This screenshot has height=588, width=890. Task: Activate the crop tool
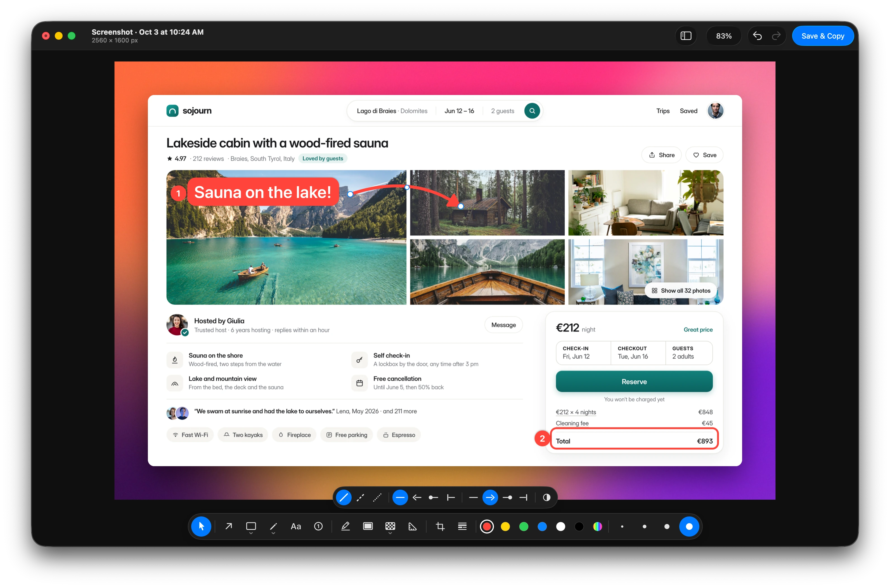pyautogui.click(x=440, y=527)
